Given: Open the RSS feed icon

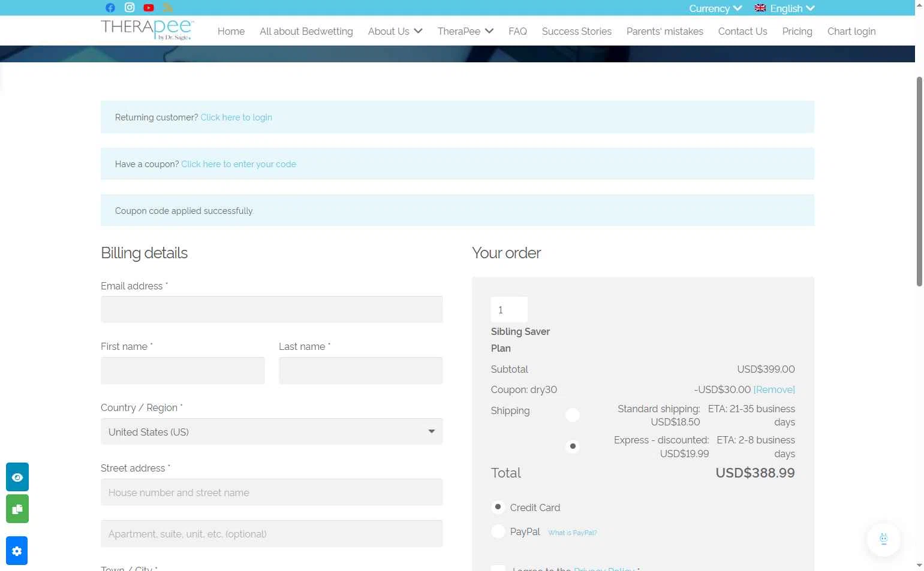Looking at the screenshot, I should pyautogui.click(x=168, y=7).
